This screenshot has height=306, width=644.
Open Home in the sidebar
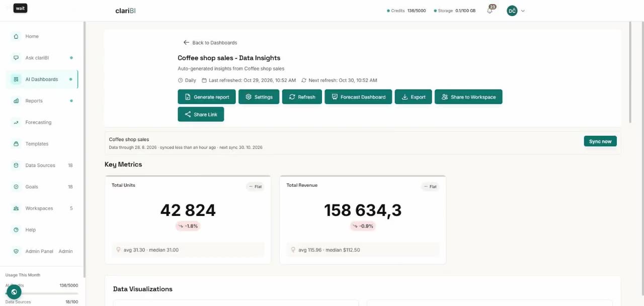42,36
